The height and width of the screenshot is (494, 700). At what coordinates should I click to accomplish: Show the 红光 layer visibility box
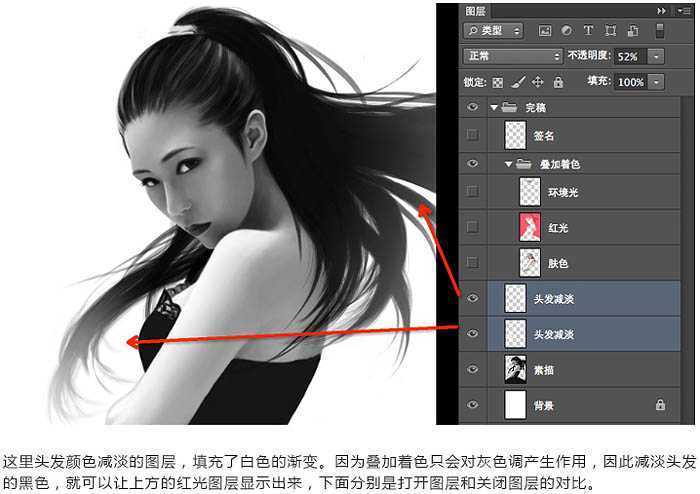[x=472, y=227]
